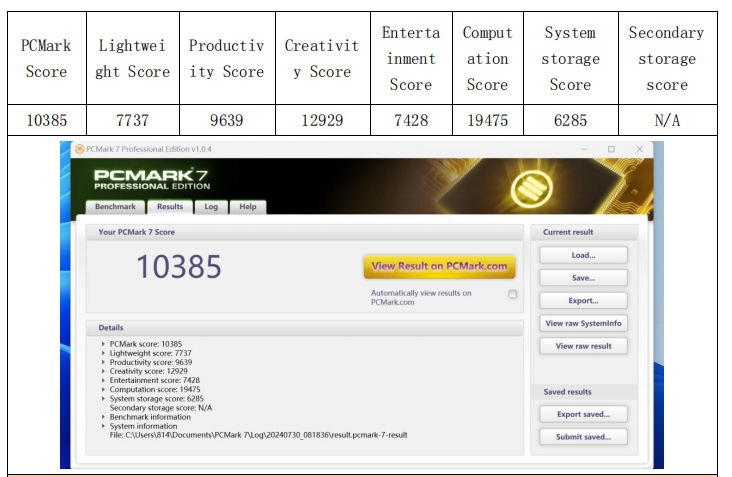Enable automatically view results on PCMark.com
This screenshot has width=732, height=477.
click(x=513, y=294)
